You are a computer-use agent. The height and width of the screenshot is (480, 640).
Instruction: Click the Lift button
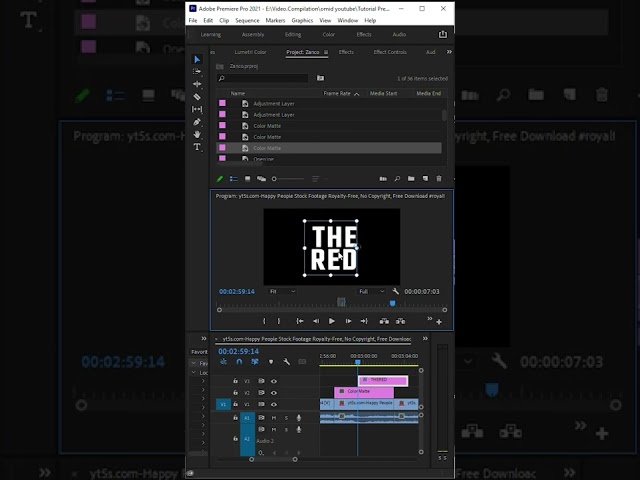[x=384, y=321]
